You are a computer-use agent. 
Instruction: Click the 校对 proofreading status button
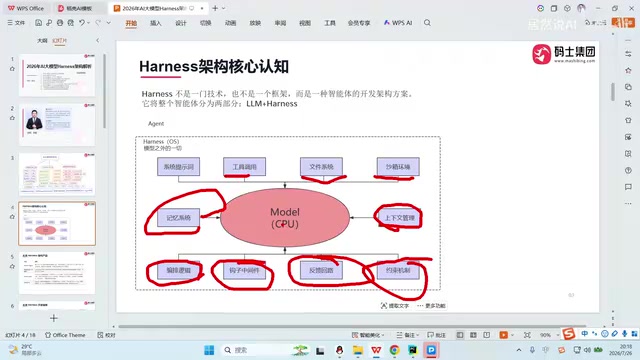pyautogui.click(x=107, y=335)
